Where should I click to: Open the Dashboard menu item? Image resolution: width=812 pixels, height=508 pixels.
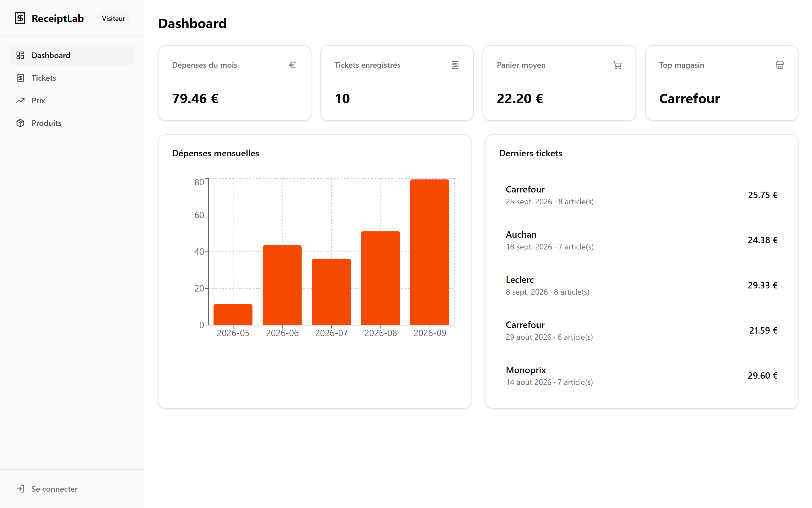point(72,55)
